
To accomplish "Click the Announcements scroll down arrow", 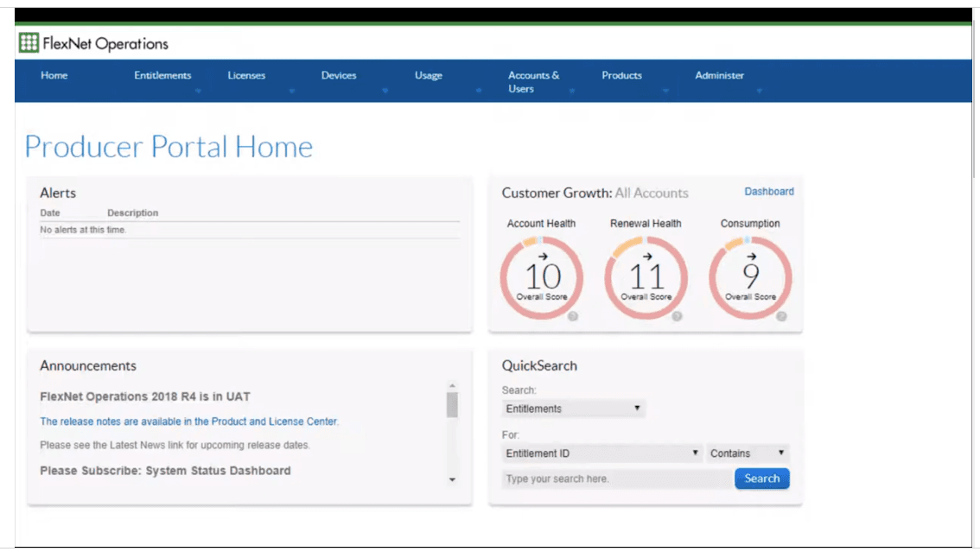I will point(452,480).
